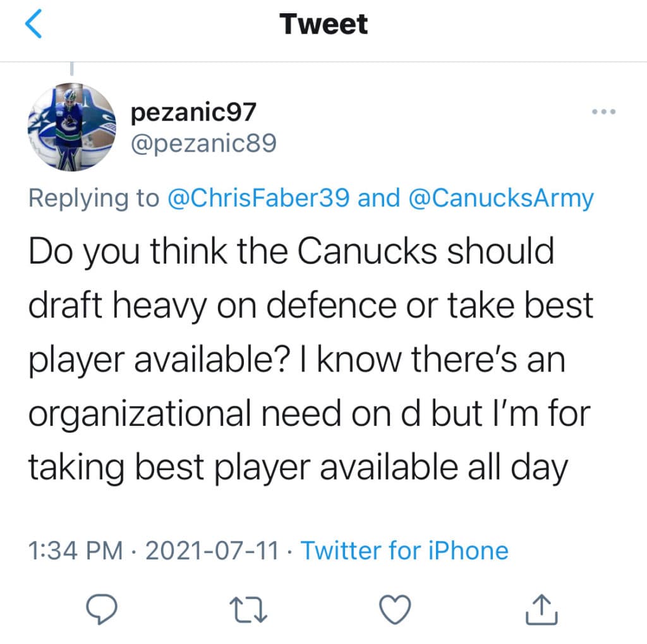Open pezanic97's profile avatar picture
The image size is (647, 644).
click(71, 127)
